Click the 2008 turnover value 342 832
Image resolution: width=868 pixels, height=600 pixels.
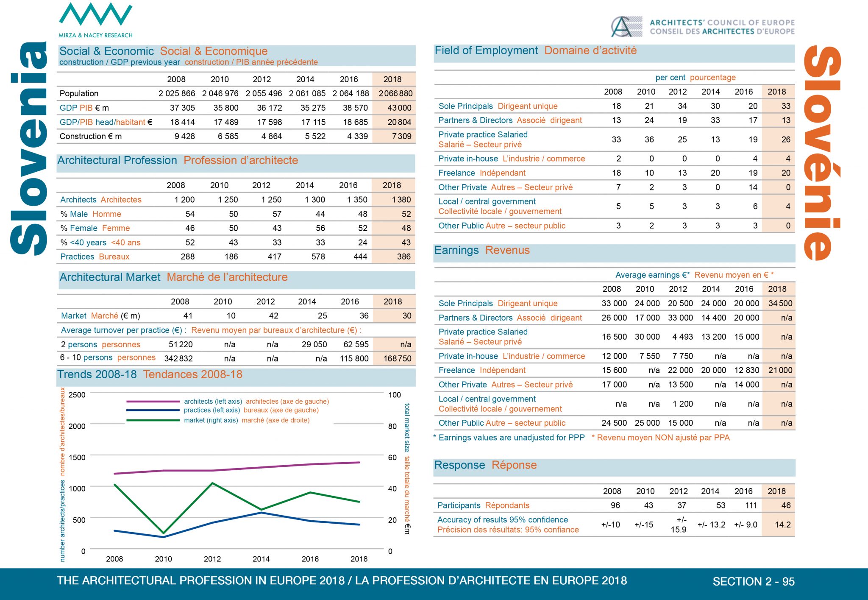(x=178, y=358)
